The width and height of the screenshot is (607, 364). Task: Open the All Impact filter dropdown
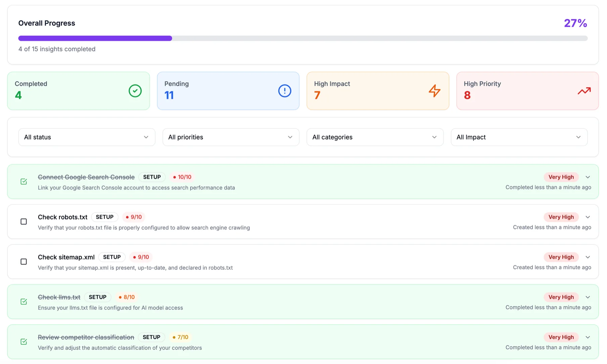(x=519, y=137)
